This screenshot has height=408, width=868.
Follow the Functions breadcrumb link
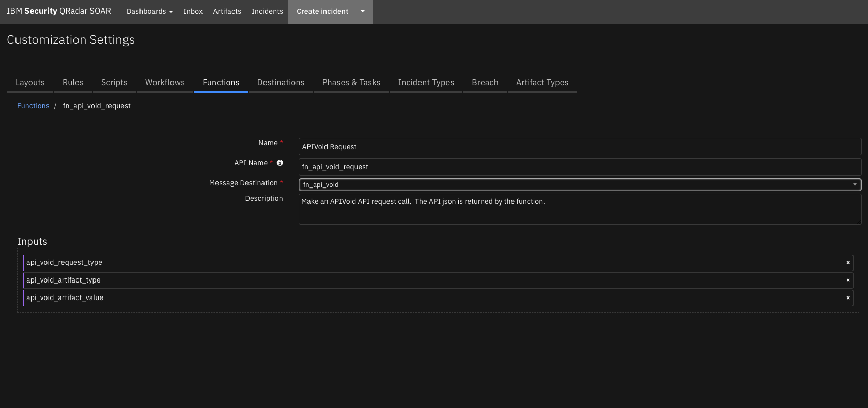33,106
